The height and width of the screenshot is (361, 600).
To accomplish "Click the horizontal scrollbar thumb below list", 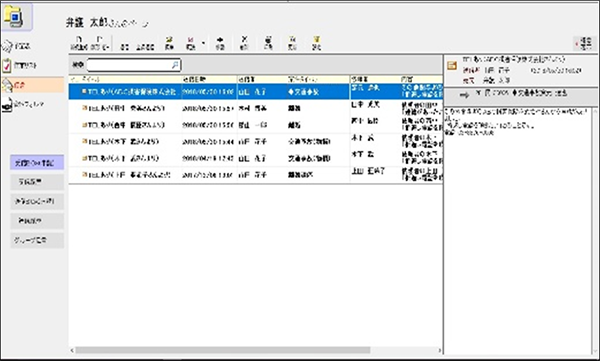I will click(x=223, y=350).
